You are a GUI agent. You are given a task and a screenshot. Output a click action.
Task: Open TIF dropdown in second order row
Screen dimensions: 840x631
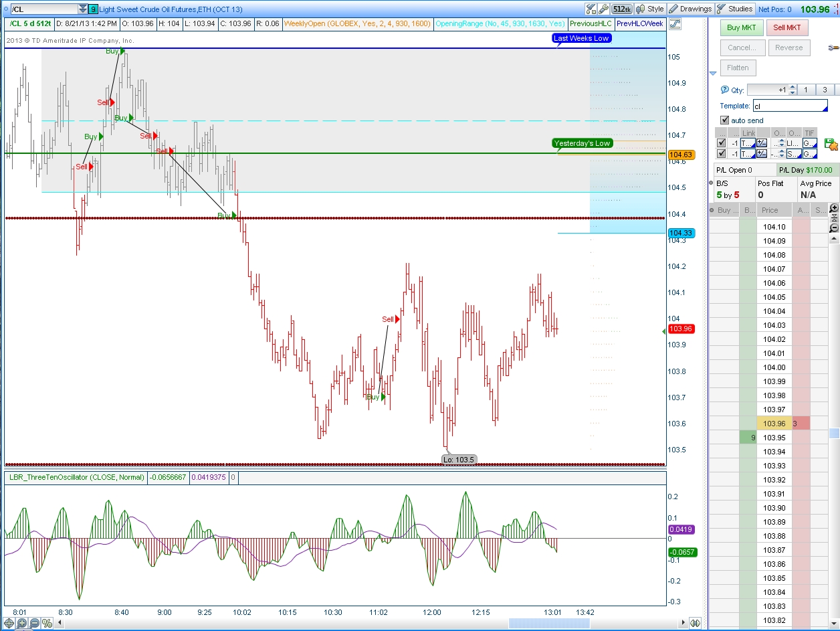point(810,153)
